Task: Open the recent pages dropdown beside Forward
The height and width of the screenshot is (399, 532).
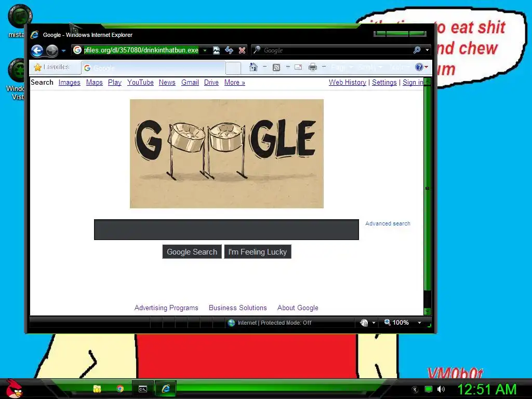Action: pos(63,50)
